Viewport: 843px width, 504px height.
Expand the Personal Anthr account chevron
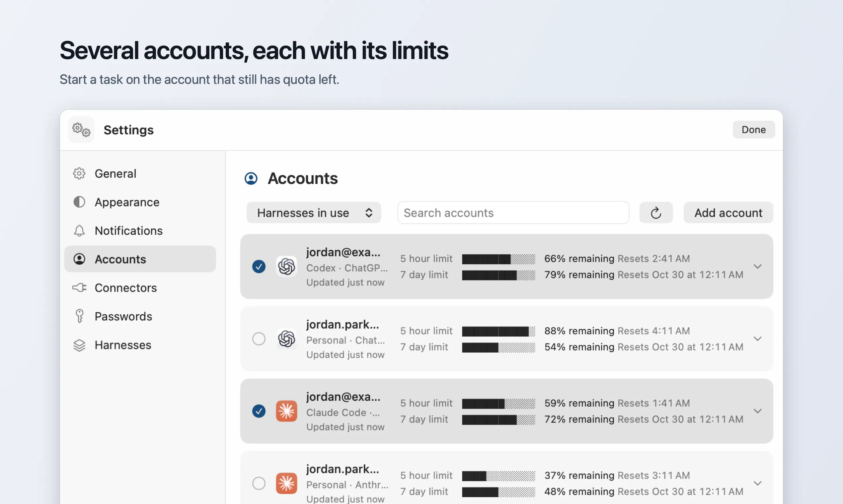coord(758,483)
